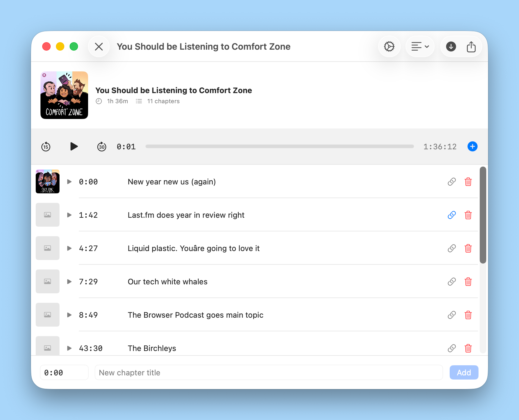Seek along the playback progress bar
The width and height of the screenshot is (519, 420).
tap(280, 146)
